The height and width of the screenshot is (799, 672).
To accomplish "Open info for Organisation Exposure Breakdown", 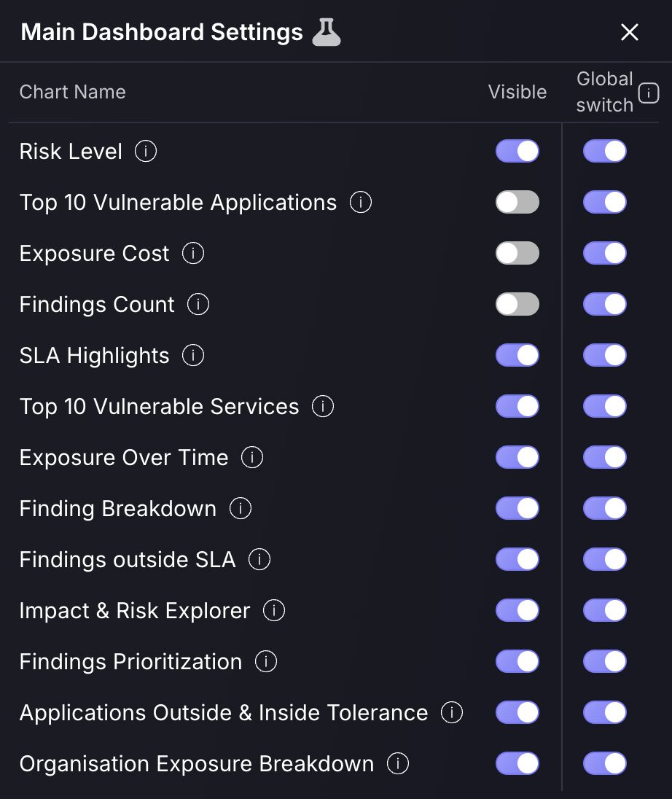I will [x=398, y=763].
